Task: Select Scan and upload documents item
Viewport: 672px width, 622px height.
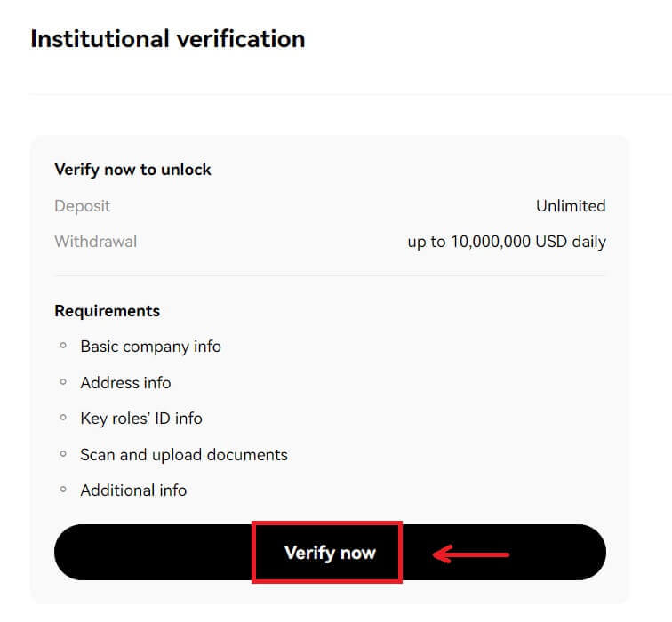Action: click(184, 455)
